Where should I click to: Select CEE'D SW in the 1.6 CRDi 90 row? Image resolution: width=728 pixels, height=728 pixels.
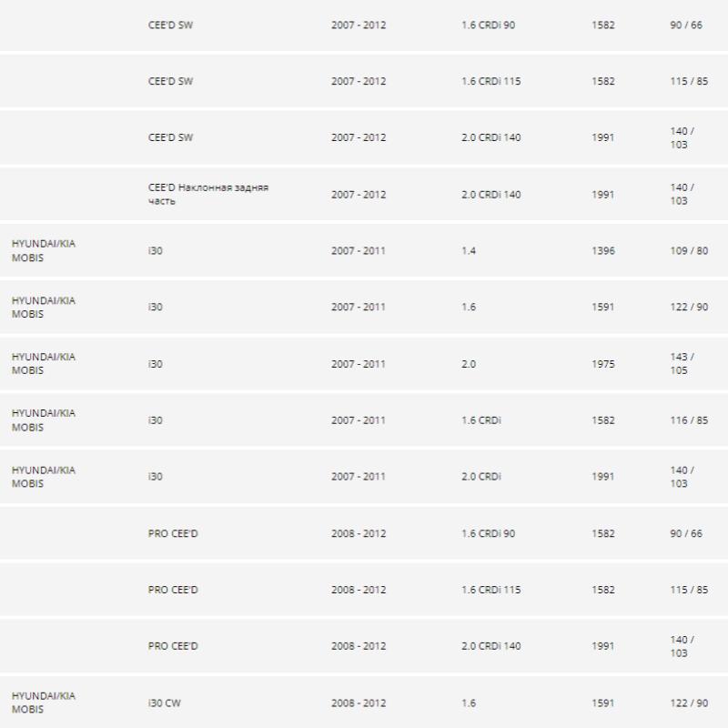click(x=170, y=25)
